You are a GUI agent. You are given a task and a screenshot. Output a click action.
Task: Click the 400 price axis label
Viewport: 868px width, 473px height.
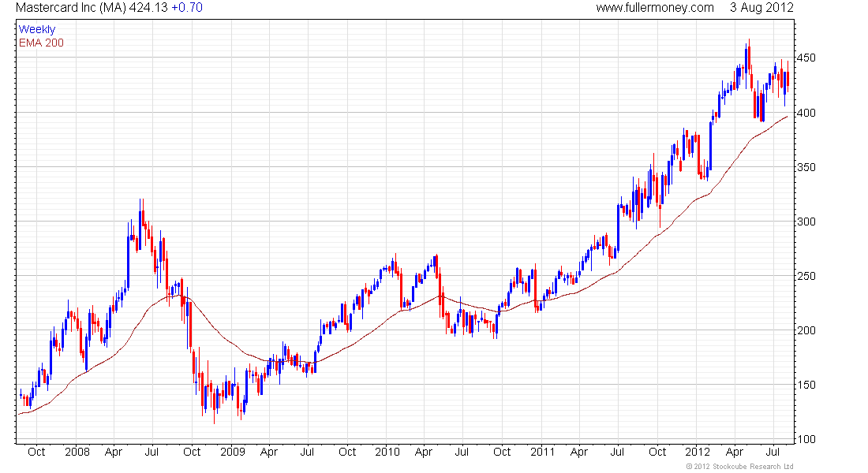click(806, 113)
